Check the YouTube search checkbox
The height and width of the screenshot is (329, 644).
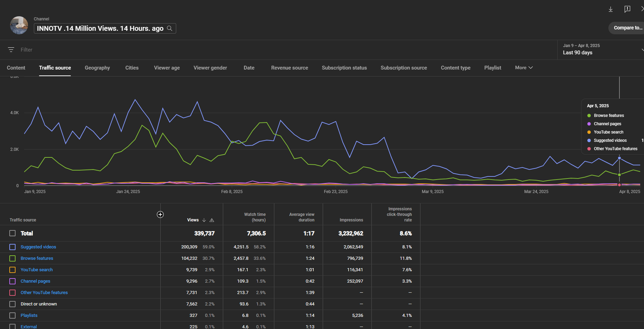[12, 270]
